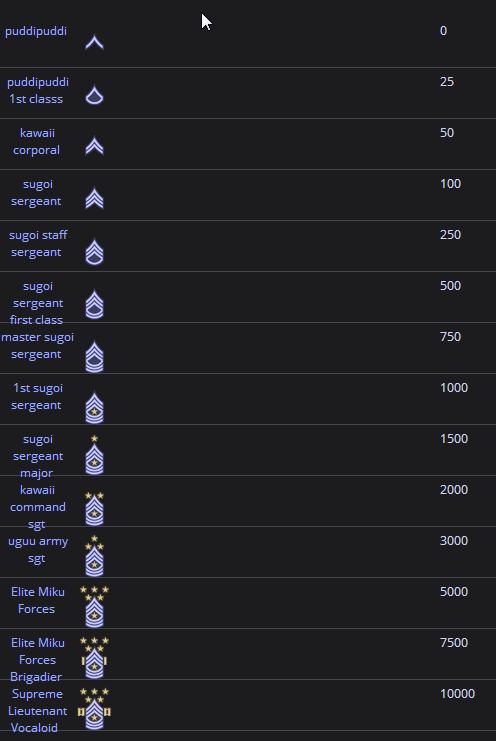Click the 250 points requirement value
496x741 pixels.
pos(450,235)
